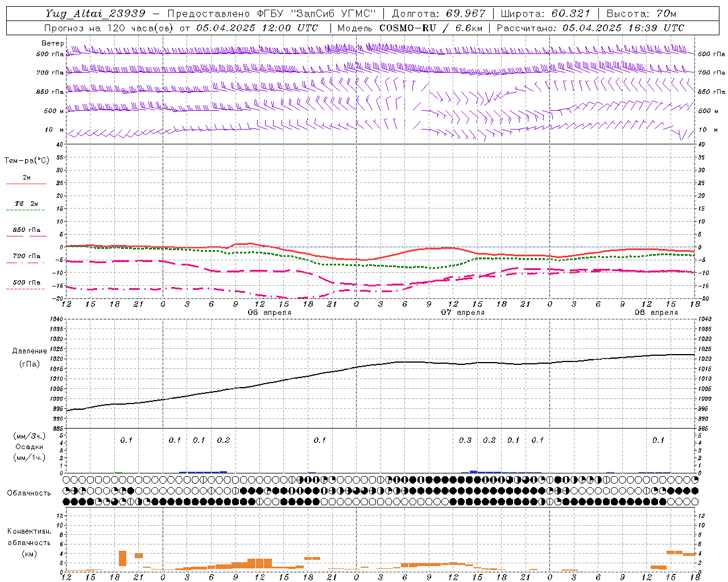Click the 'Модель COSMO-RU / 6.6км' text

coord(410,28)
